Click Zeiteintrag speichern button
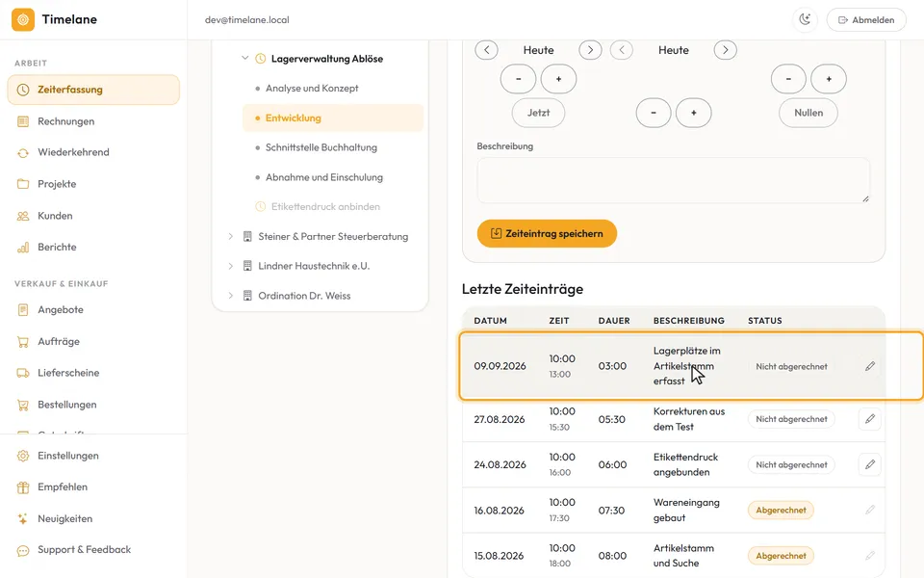Image resolution: width=924 pixels, height=578 pixels. click(547, 233)
